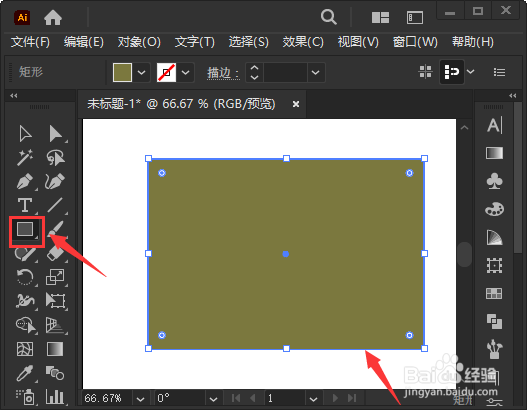
Task: Click the 描边 stroke label link
Action: [x=223, y=73]
